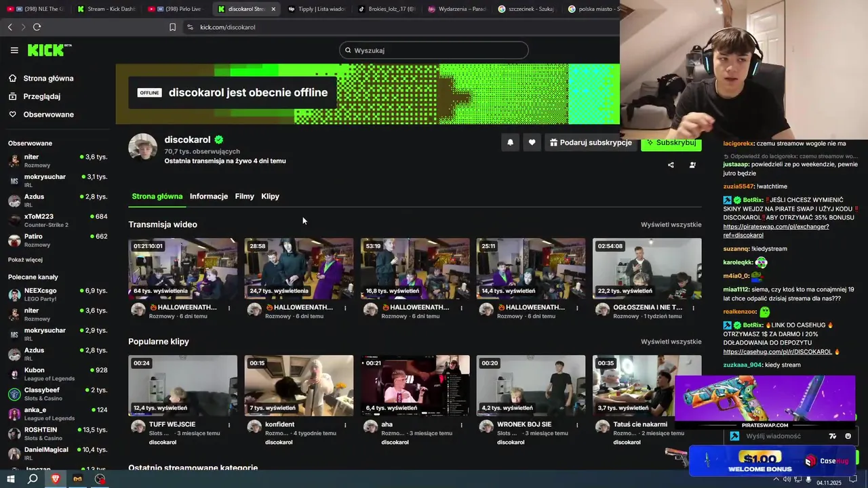The width and height of the screenshot is (868, 488).
Task: Open options menu for the 28:58 video
Action: (345, 308)
